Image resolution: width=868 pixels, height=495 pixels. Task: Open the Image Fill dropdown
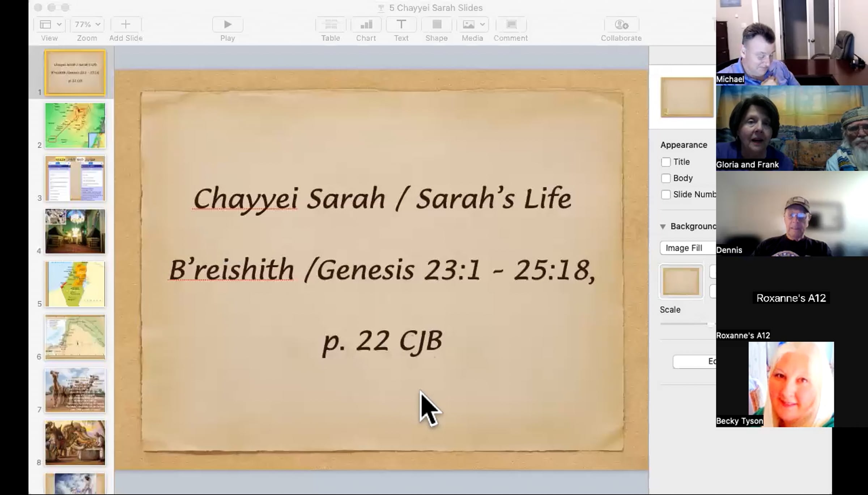tap(687, 248)
